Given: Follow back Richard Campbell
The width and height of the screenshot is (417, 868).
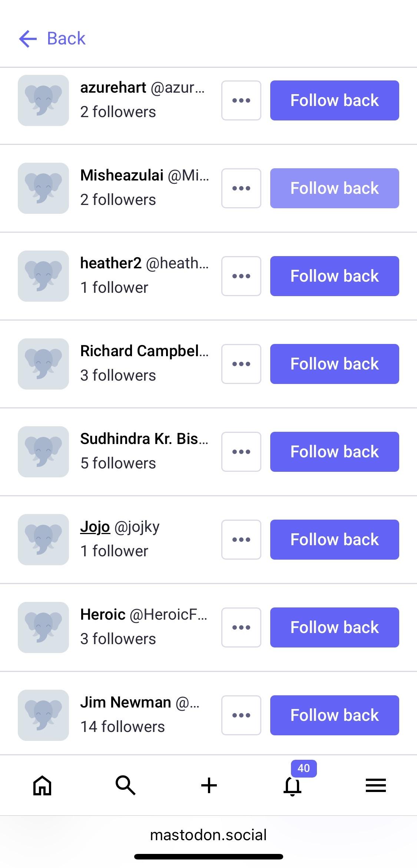Looking at the screenshot, I should 334,364.
